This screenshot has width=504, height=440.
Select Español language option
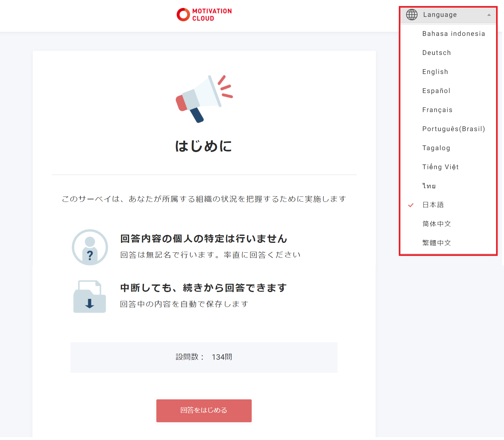click(436, 91)
